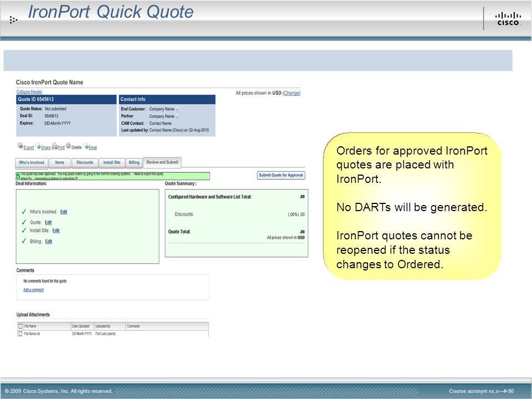Click the Quote Total label
This screenshot has height=399, width=532.
click(x=179, y=232)
